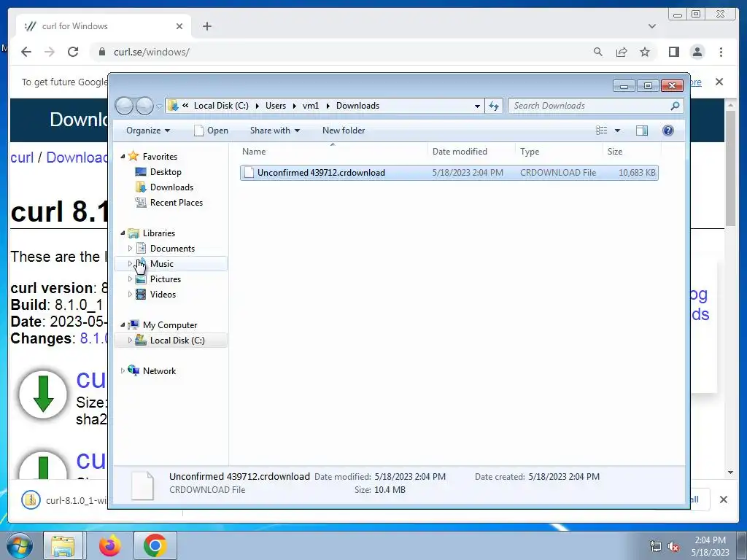This screenshot has height=560, width=747.
Task: Sort by Type column header
Action: [x=559, y=152]
